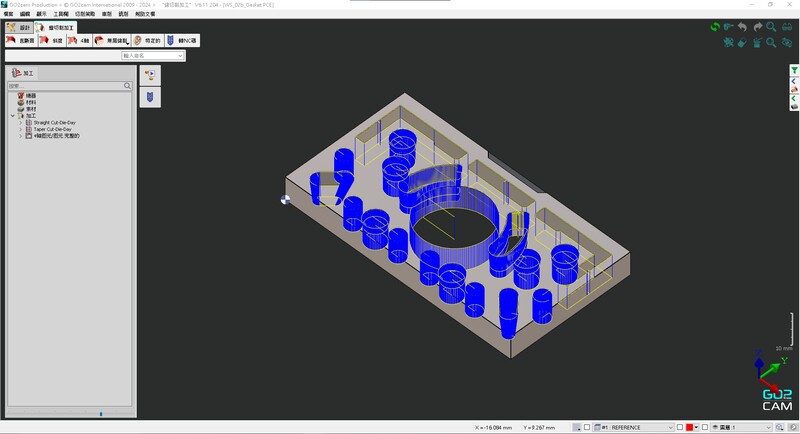
Task: Click the eye visibility icon top right
Action: click(x=787, y=43)
